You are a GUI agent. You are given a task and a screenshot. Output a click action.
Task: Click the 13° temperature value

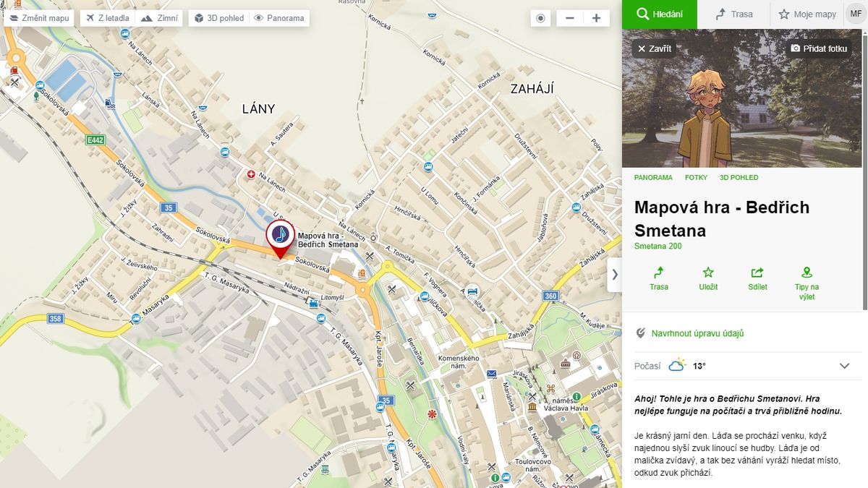click(x=699, y=366)
